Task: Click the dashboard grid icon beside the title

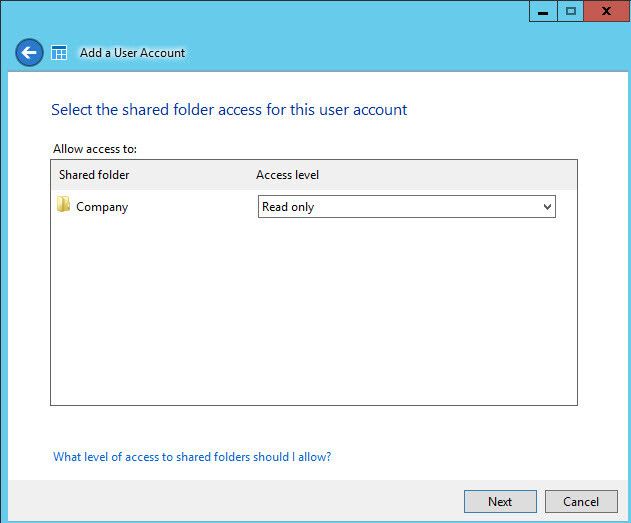Action: (x=59, y=53)
